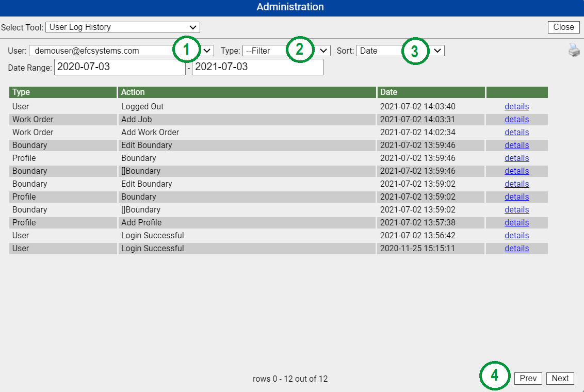
Task: Open the Select Tool dropdown
Action: 123,27
